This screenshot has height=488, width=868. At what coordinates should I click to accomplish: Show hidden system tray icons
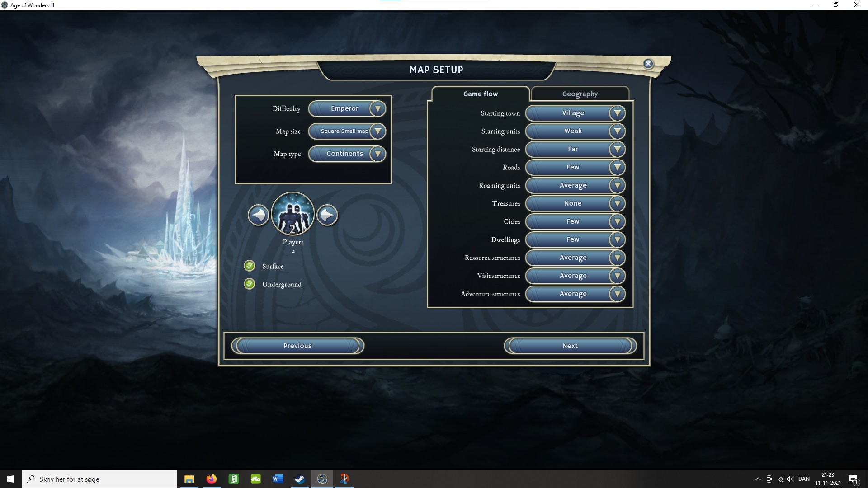pos(758,479)
